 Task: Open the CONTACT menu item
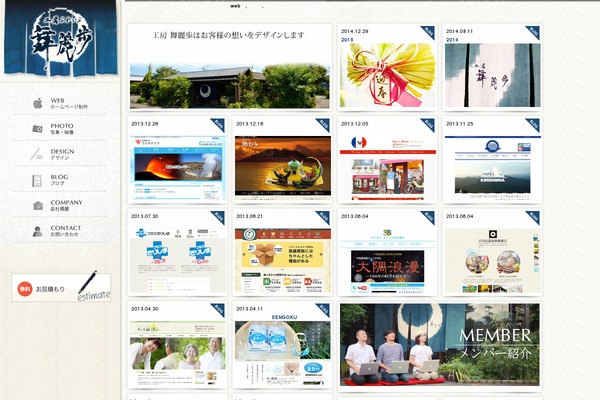60,231
